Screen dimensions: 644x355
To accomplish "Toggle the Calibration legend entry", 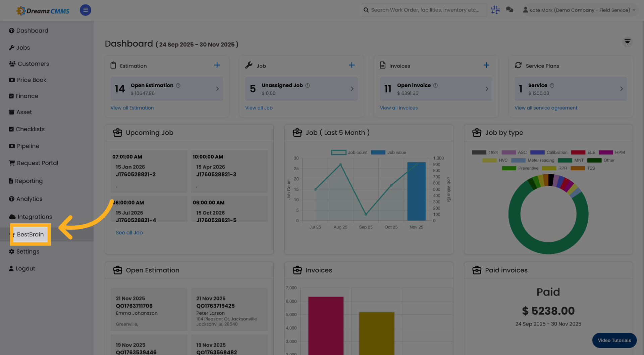I will coord(549,152).
